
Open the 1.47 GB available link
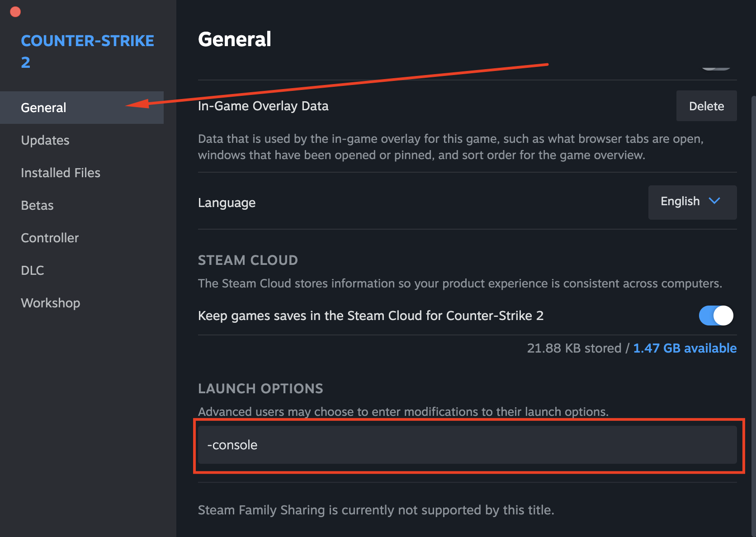(685, 348)
